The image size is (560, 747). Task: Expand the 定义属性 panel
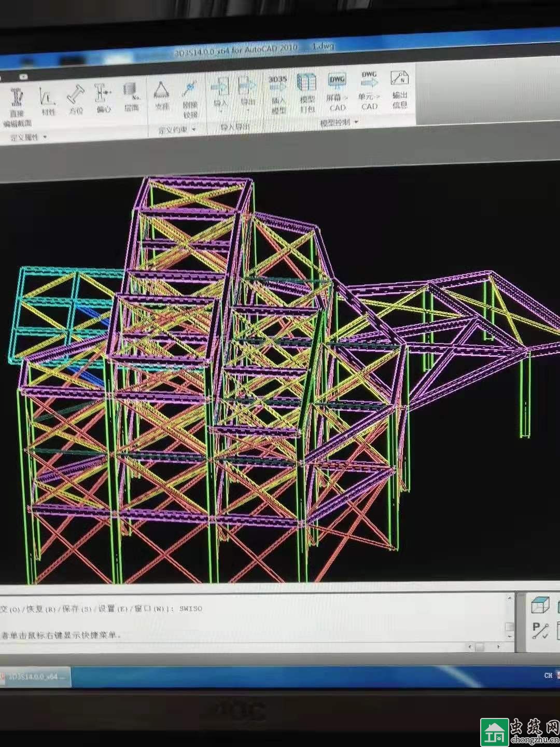[x=29, y=137]
